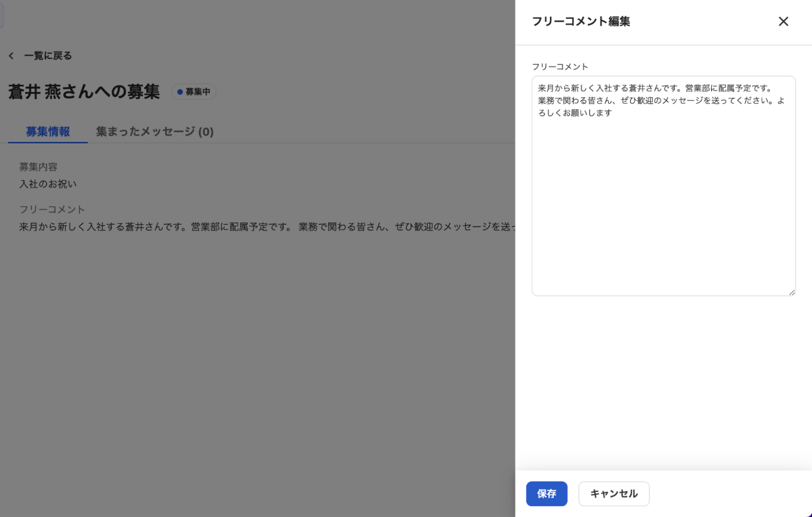Click the back chevron icon beside 一覧に戻る
Screen dimensions: 812x517
11,56
